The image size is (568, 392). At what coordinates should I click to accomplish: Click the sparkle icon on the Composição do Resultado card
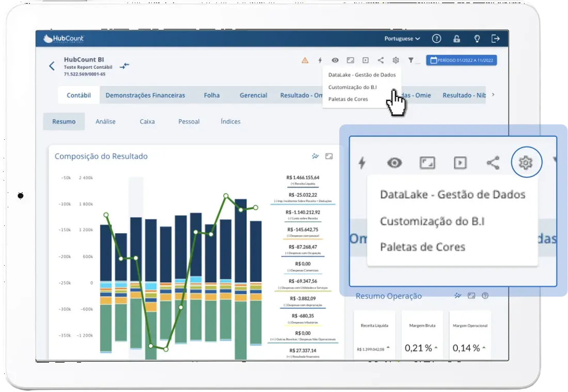pos(315,156)
